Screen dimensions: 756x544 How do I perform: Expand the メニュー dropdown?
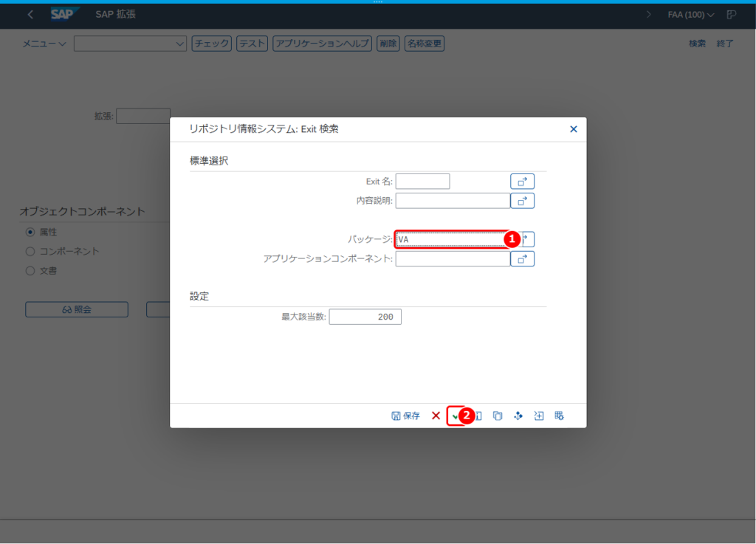click(44, 44)
